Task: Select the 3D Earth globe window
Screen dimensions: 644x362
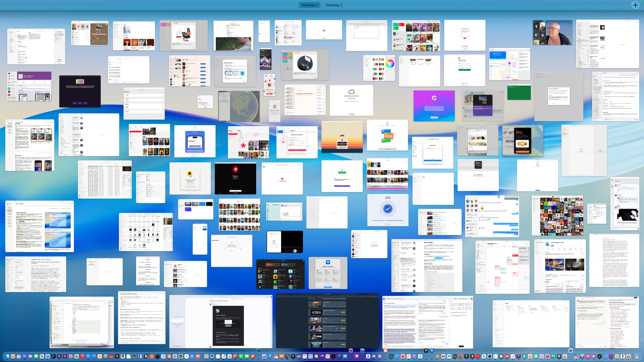Action: (x=239, y=107)
